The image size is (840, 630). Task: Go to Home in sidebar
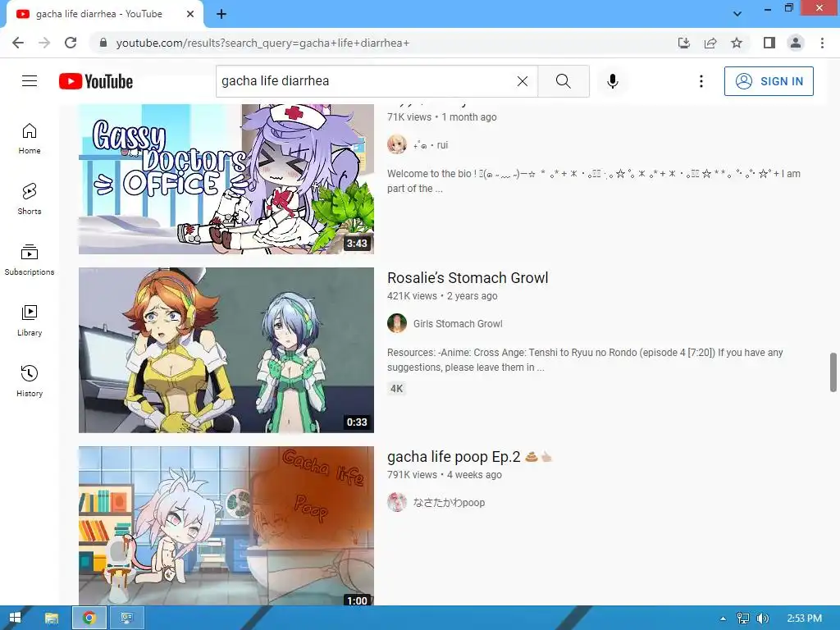click(30, 139)
